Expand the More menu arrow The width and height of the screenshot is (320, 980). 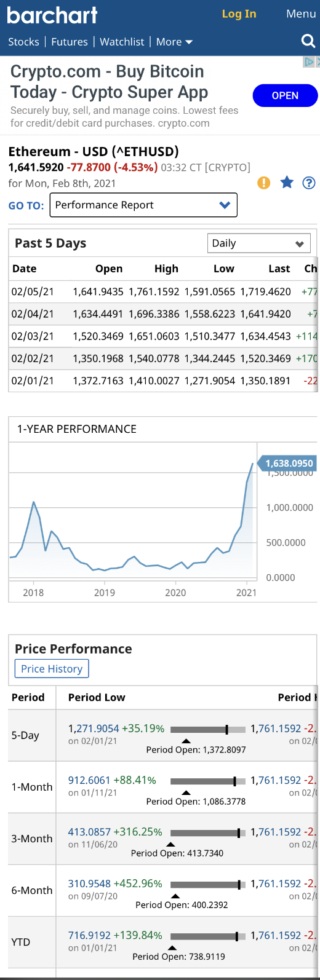pyautogui.click(x=175, y=42)
